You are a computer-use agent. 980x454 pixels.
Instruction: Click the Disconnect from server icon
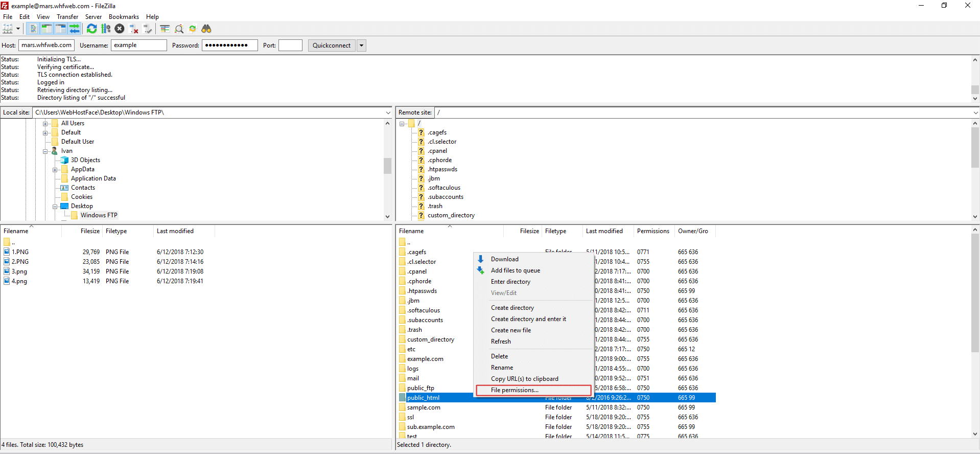click(x=134, y=29)
